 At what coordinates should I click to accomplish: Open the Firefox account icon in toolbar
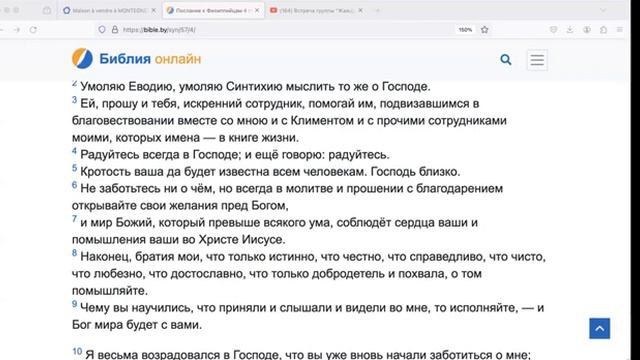point(587,29)
